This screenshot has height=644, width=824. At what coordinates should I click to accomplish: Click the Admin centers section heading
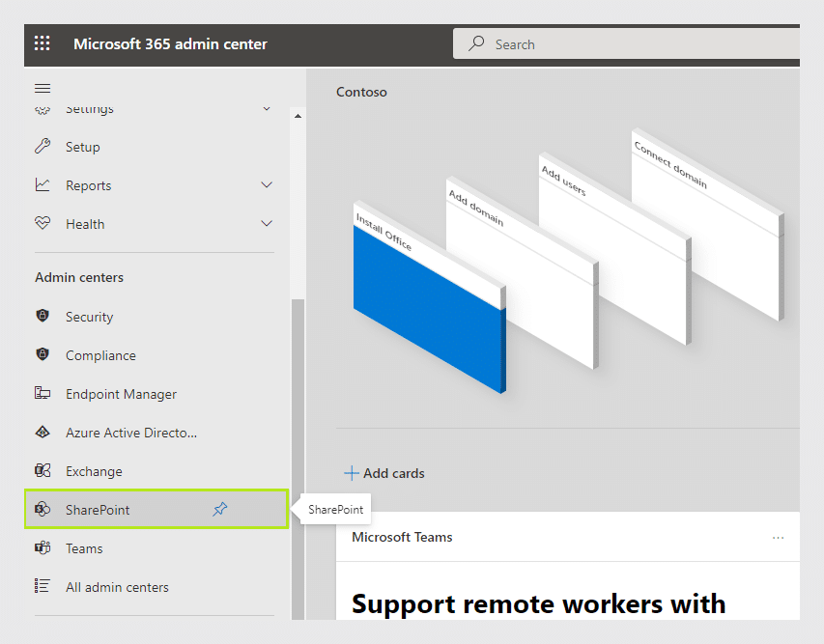click(79, 277)
